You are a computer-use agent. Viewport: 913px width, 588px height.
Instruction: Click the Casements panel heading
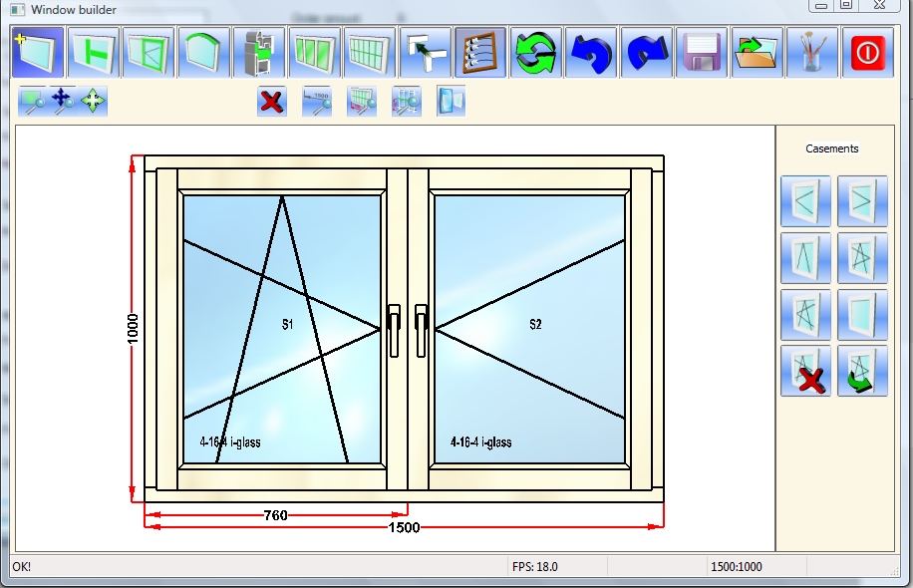832,148
